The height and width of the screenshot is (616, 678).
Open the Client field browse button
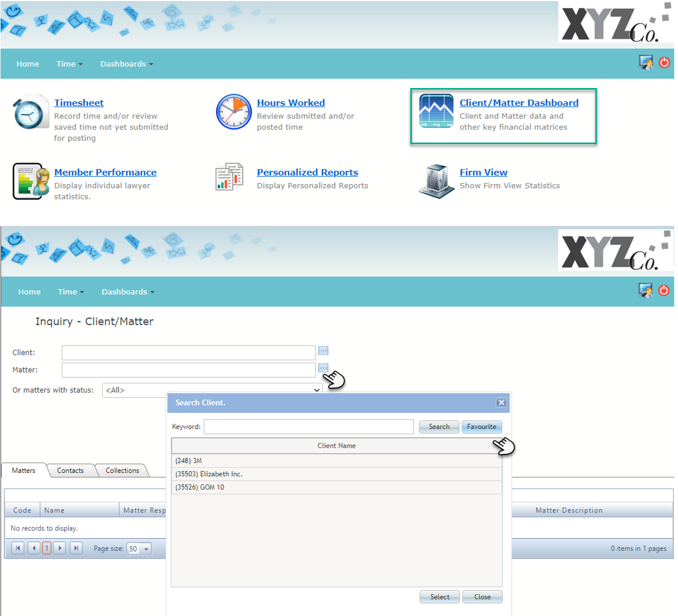coord(323,351)
